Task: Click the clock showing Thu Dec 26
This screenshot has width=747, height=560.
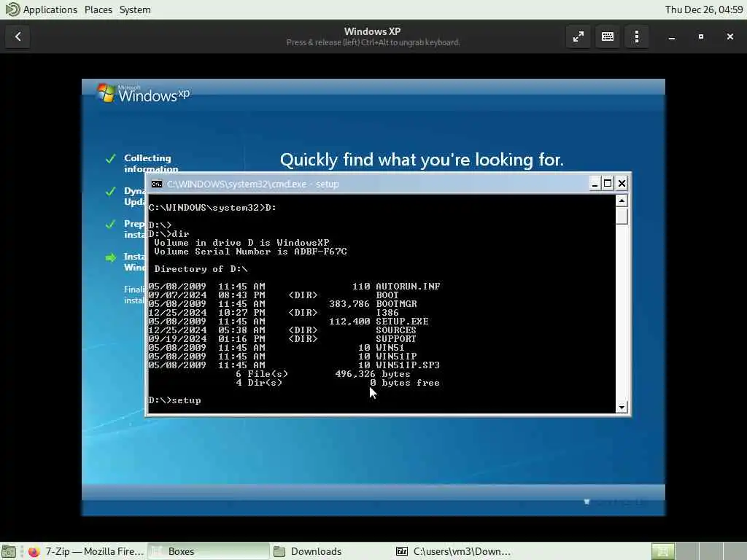Action: 704,9
